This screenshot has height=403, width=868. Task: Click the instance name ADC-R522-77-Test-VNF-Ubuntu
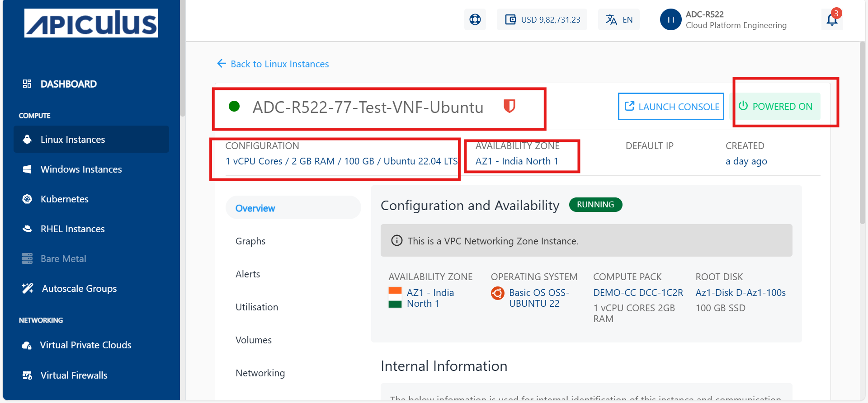[368, 107]
